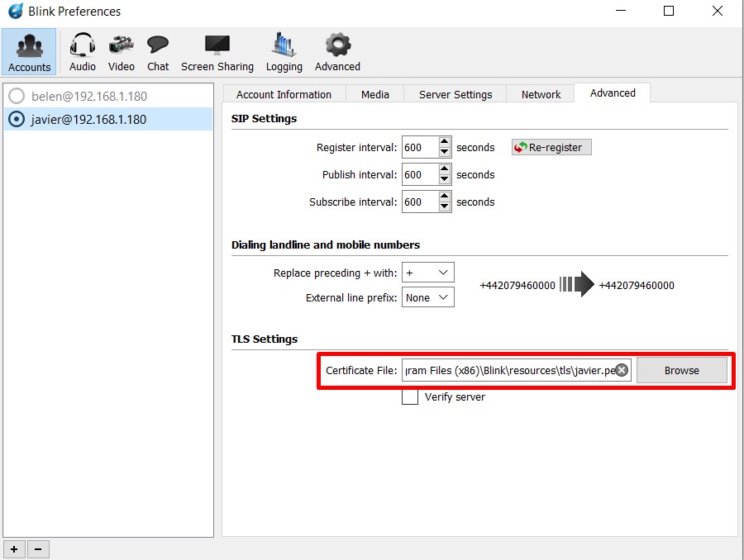
Task: Increase the Publish interval value
Action: 444,169
